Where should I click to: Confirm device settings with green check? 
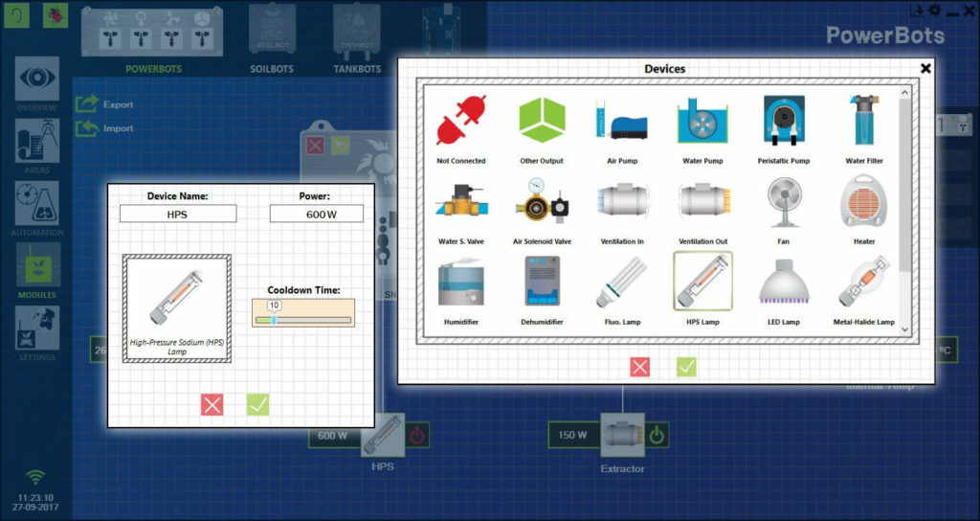[x=257, y=405]
